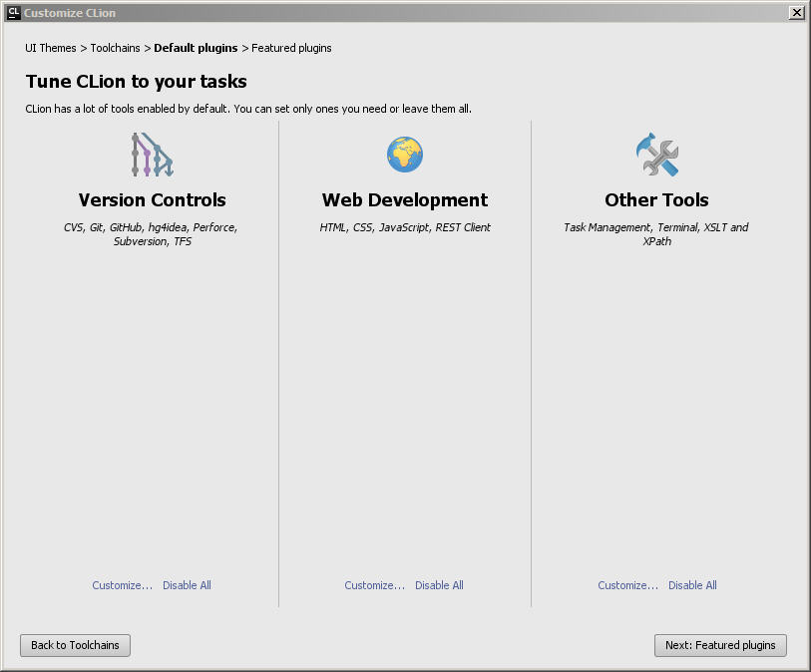Select the Default plugins breadcrumb
811x672 pixels.
pyautogui.click(x=196, y=48)
